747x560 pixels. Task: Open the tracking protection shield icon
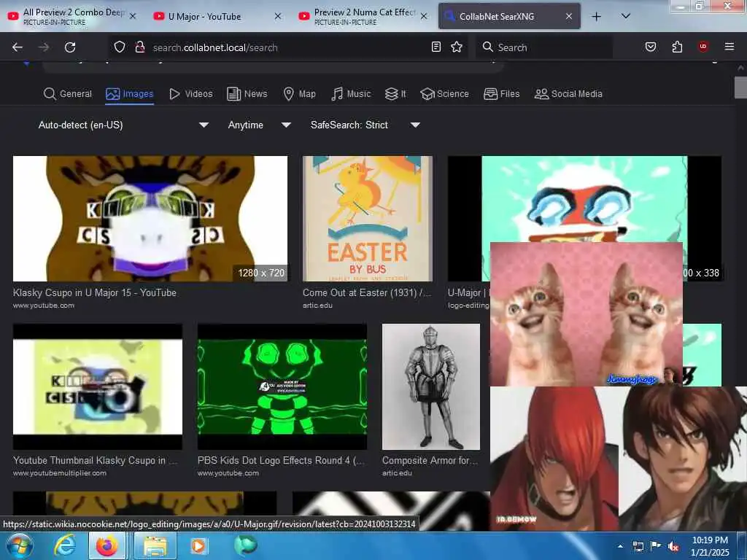point(120,47)
